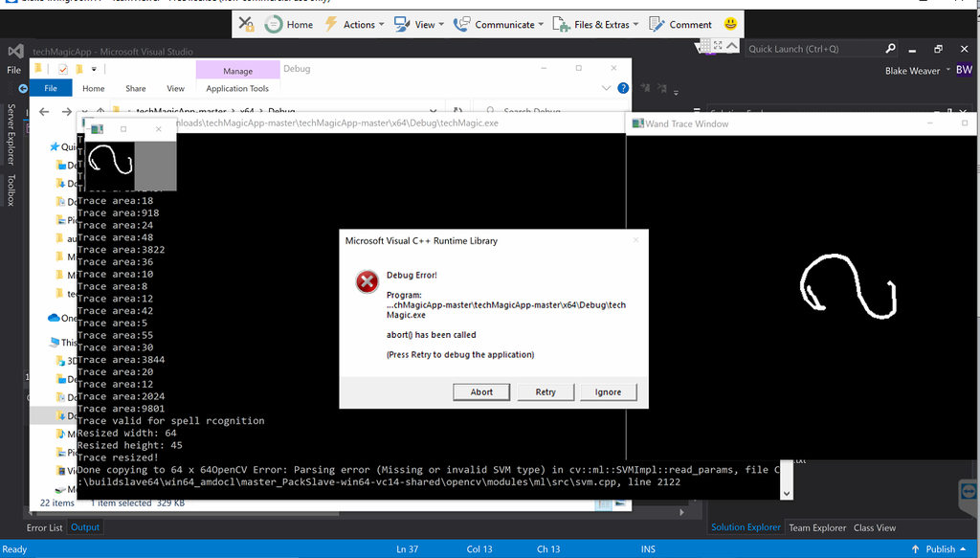
Task: Open the Files & Extras dropdown
Action: (595, 24)
